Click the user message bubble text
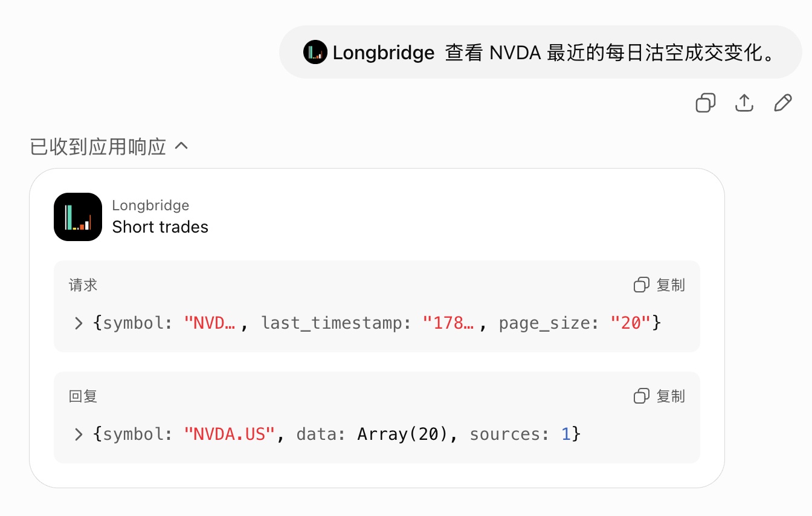This screenshot has height=516, width=812. pos(610,53)
